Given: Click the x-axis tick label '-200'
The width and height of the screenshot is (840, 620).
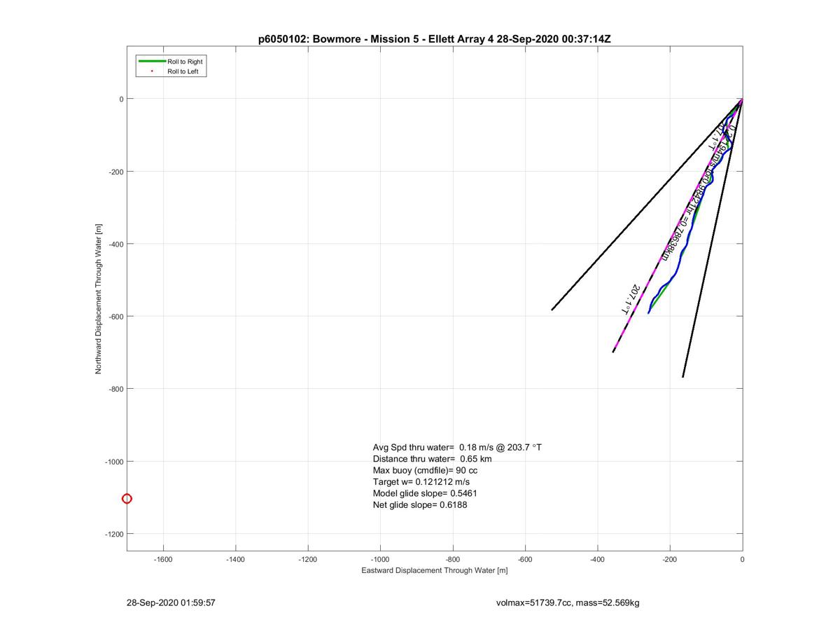Looking at the screenshot, I should click(670, 560).
